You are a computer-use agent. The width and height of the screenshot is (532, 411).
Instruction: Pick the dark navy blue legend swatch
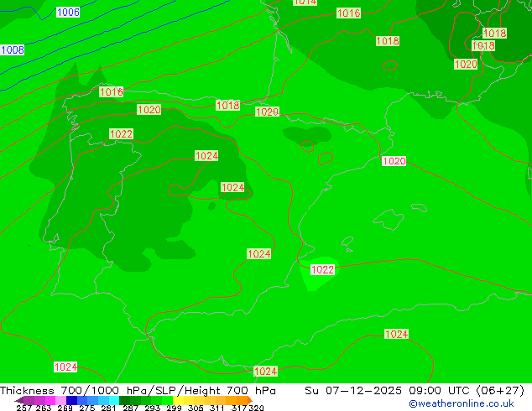pos(71,400)
